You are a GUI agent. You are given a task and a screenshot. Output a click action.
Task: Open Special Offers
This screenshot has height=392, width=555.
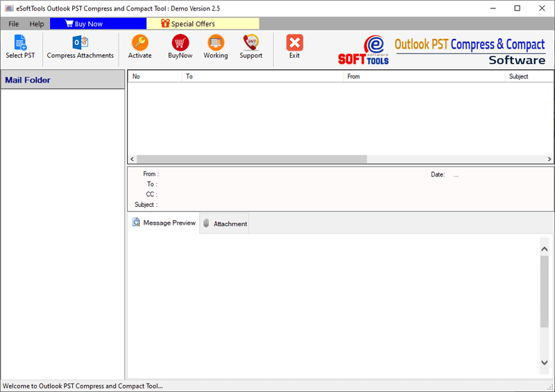[x=203, y=24]
